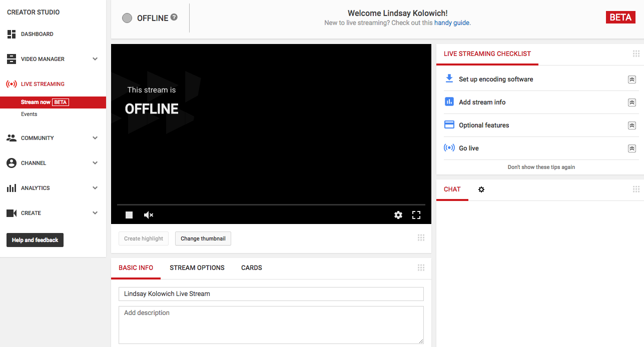Screen dimensions: 644x347
Task: Expand the Optional features tip
Action: [632, 125]
